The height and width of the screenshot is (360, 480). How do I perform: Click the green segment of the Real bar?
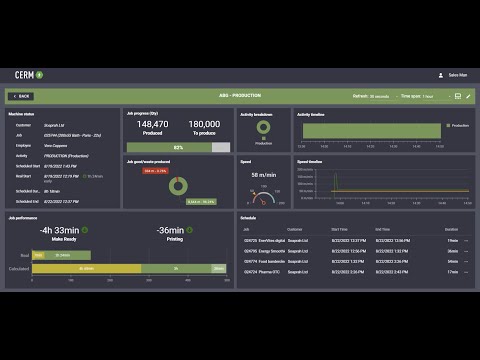pos(68,255)
